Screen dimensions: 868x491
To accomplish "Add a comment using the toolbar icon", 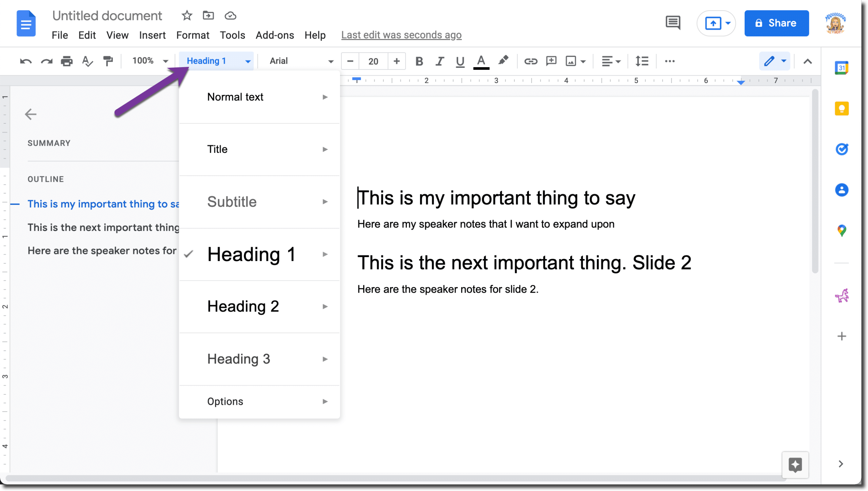I will (551, 61).
